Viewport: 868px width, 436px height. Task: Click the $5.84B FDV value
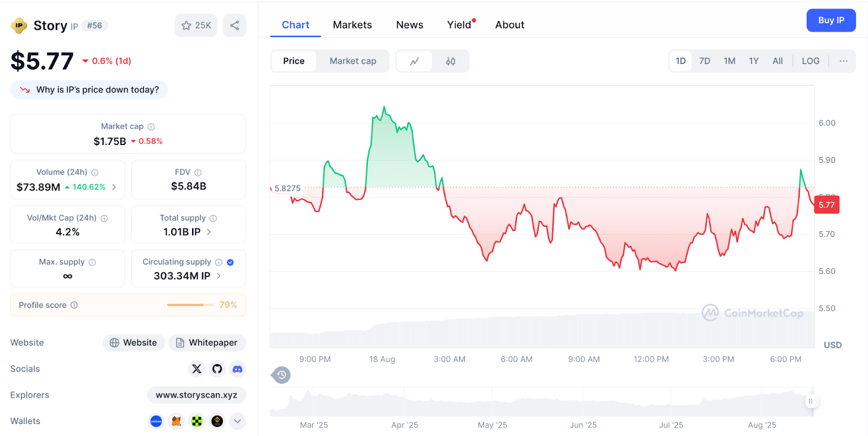click(x=189, y=186)
